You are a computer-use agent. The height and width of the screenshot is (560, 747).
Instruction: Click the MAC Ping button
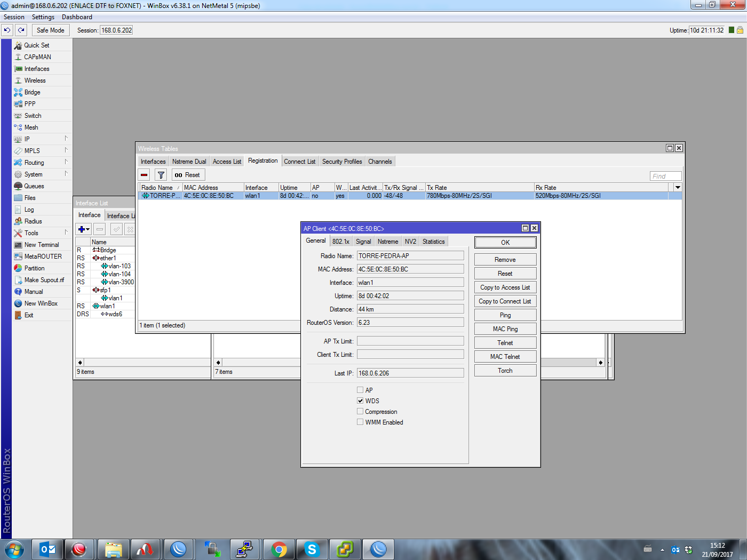click(505, 329)
